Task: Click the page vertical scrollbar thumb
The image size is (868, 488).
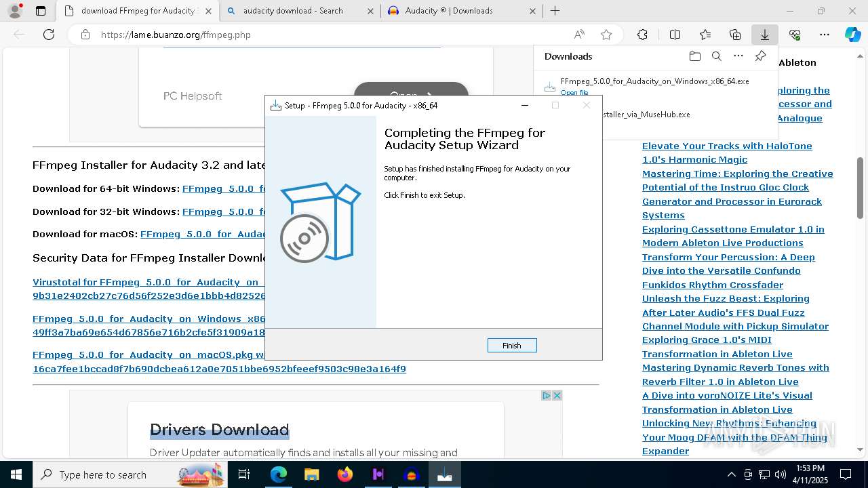Action: 860,188
